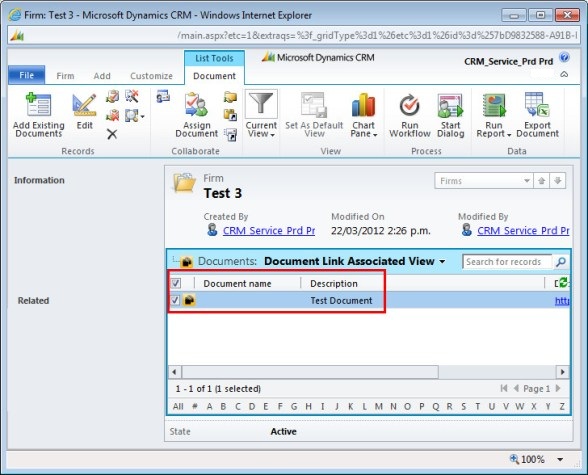Click the Search for records field
Viewport: 588px width, 475px height.
(507, 261)
